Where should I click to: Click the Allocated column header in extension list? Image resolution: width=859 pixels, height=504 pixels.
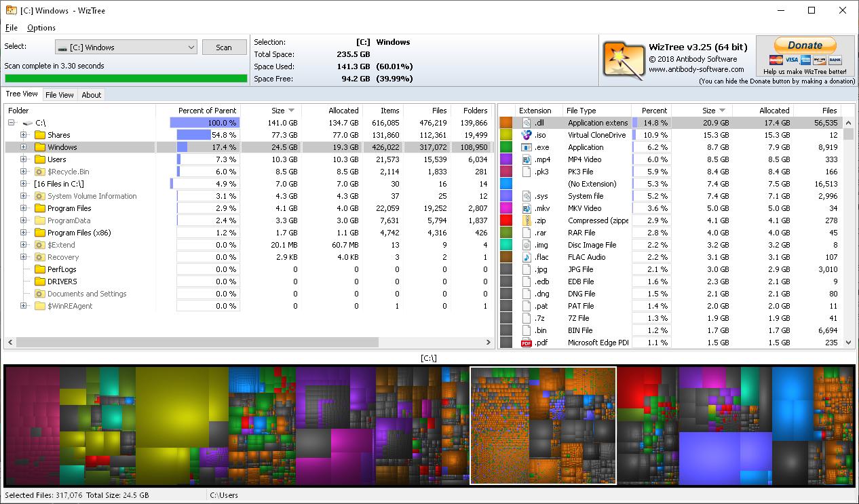point(763,111)
